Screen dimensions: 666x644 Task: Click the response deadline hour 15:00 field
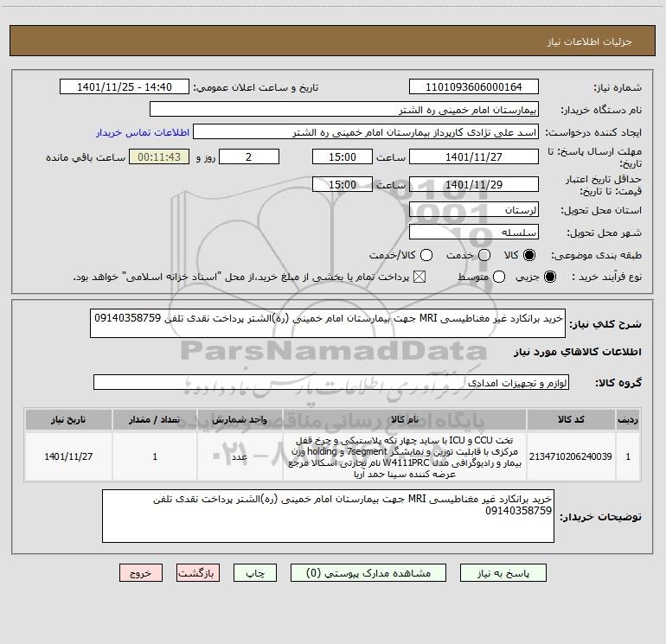[x=343, y=156]
